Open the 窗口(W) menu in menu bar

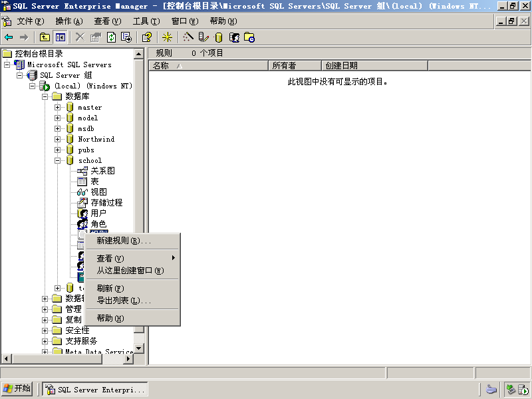point(185,21)
